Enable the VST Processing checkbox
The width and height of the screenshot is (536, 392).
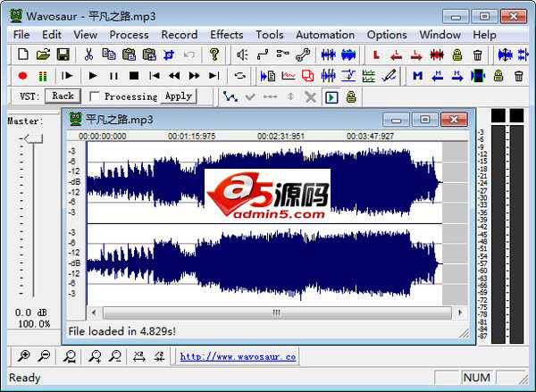95,96
